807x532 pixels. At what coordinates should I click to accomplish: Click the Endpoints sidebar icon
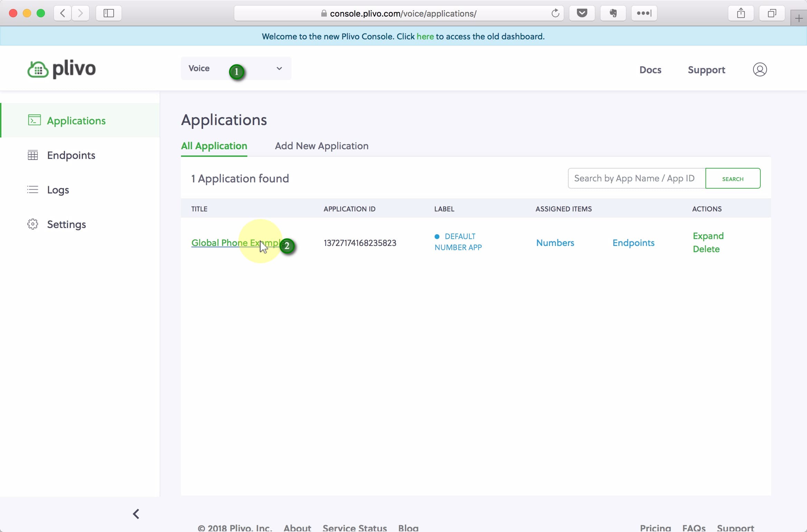point(33,155)
